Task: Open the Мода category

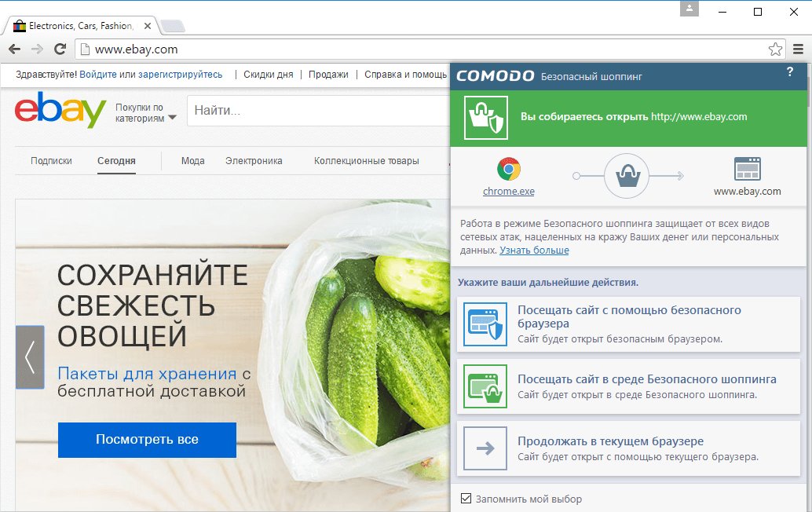Action: pos(192,161)
